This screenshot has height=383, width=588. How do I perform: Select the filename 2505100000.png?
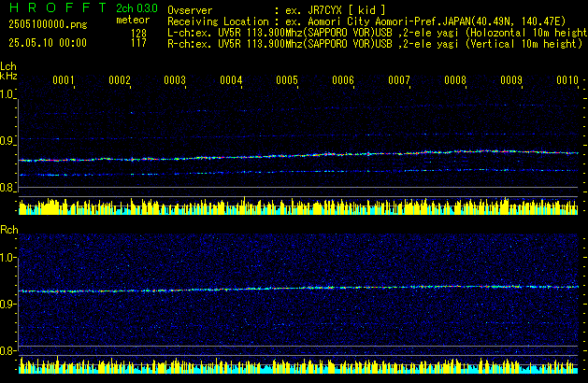click(x=48, y=24)
